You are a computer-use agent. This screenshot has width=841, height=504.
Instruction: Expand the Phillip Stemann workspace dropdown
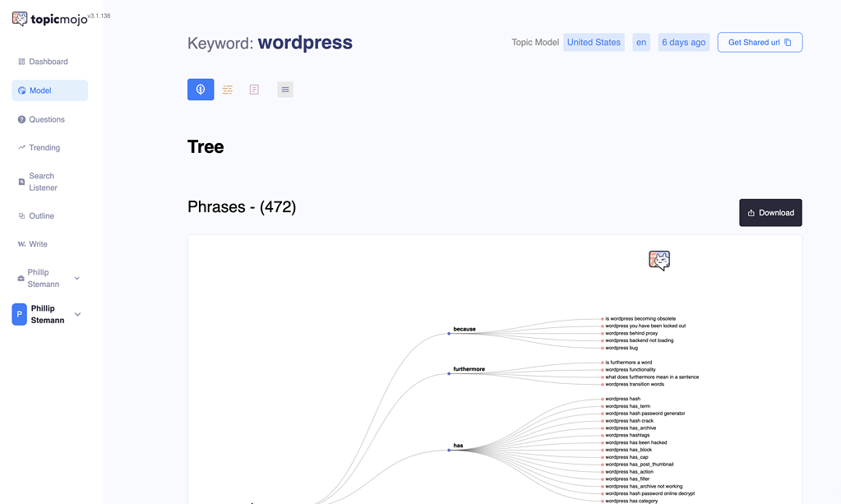pyautogui.click(x=77, y=278)
